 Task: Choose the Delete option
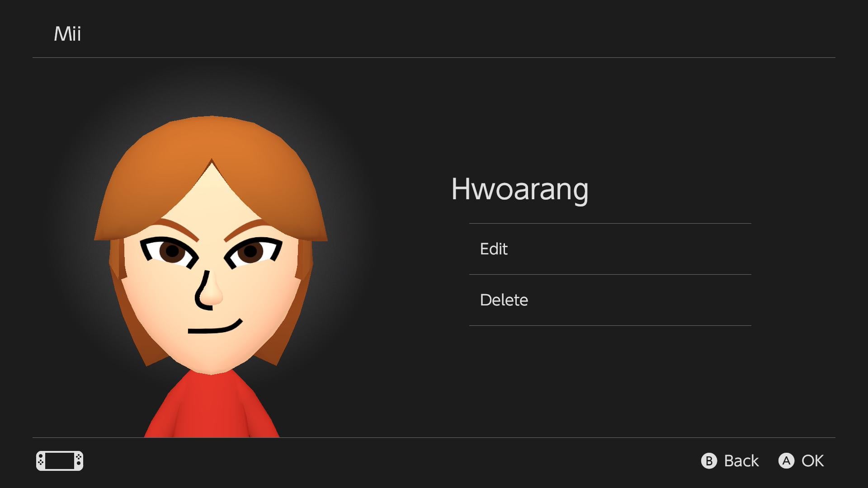[x=504, y=300]
